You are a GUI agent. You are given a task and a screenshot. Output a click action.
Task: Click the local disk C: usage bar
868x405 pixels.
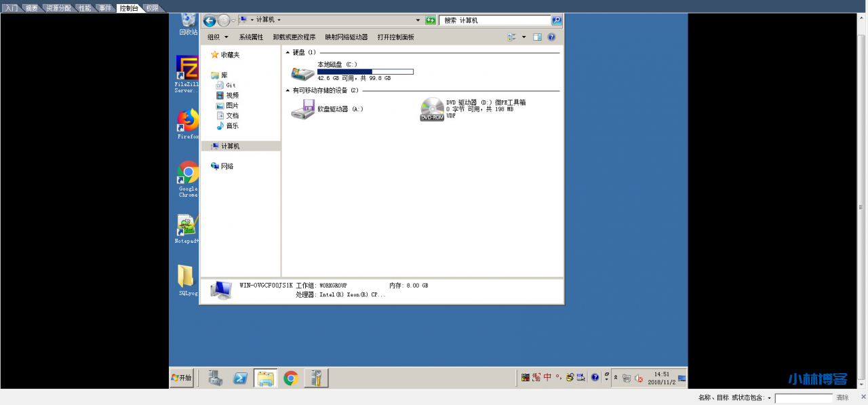pos(365,71)
